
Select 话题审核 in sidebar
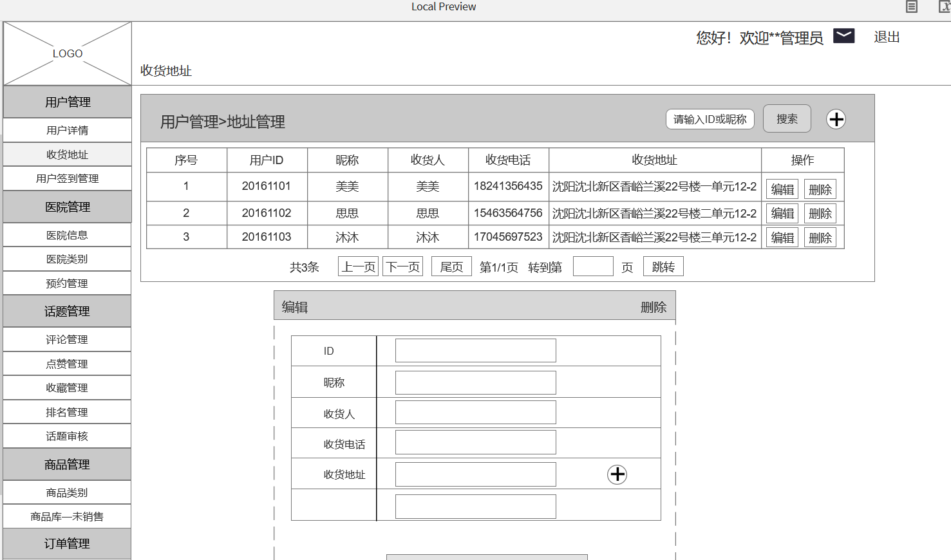point(68,436)
